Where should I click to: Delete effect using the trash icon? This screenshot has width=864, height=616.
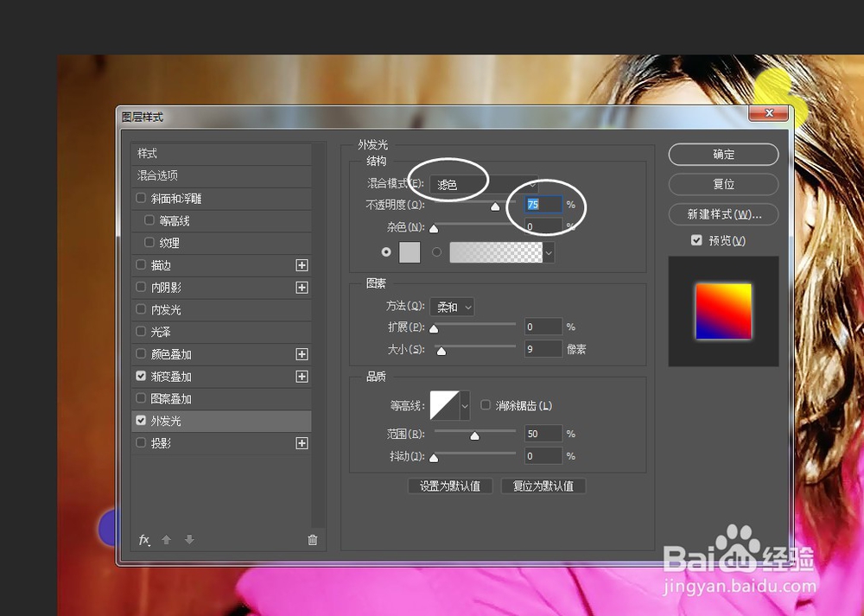[x=313, y=540]
